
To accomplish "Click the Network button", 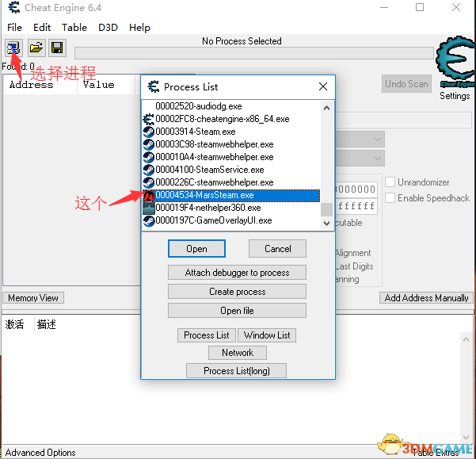I will (238, 353).
